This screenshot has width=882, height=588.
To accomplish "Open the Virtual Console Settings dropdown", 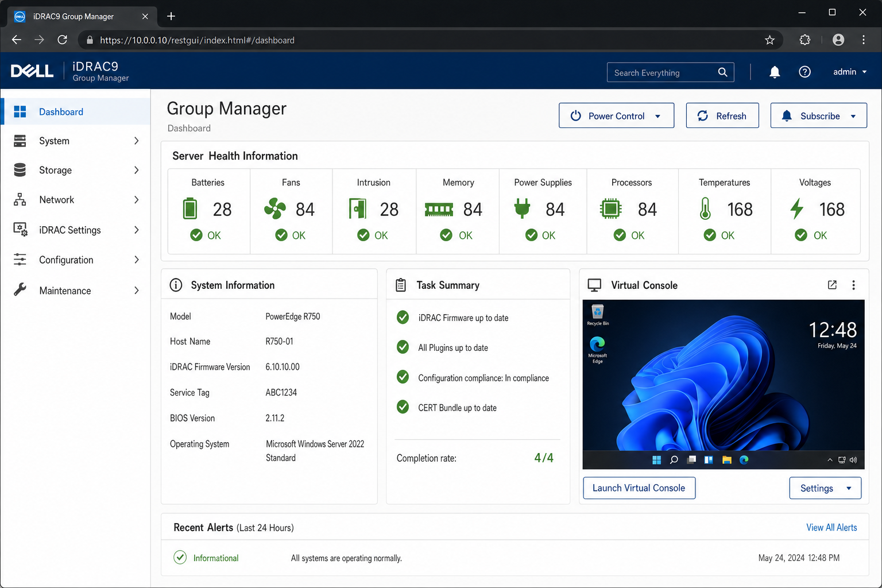I will tap(825, 488).
